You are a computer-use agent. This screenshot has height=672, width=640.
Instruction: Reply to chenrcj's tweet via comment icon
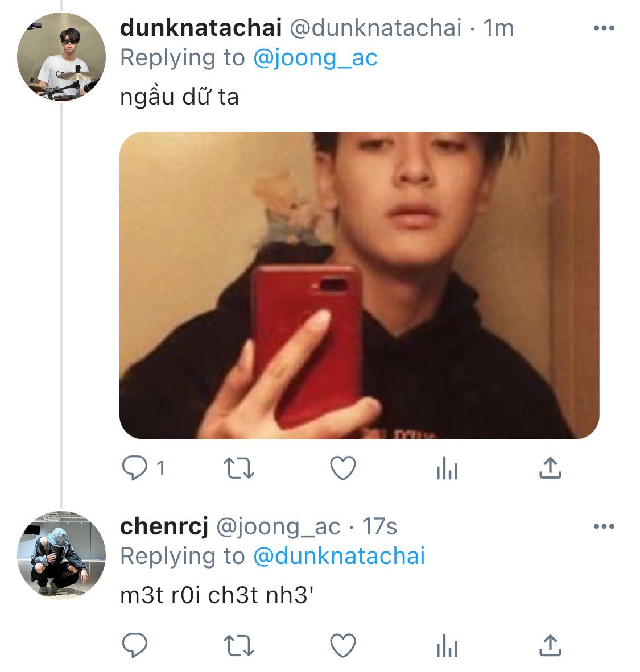(x=135, y=645)
